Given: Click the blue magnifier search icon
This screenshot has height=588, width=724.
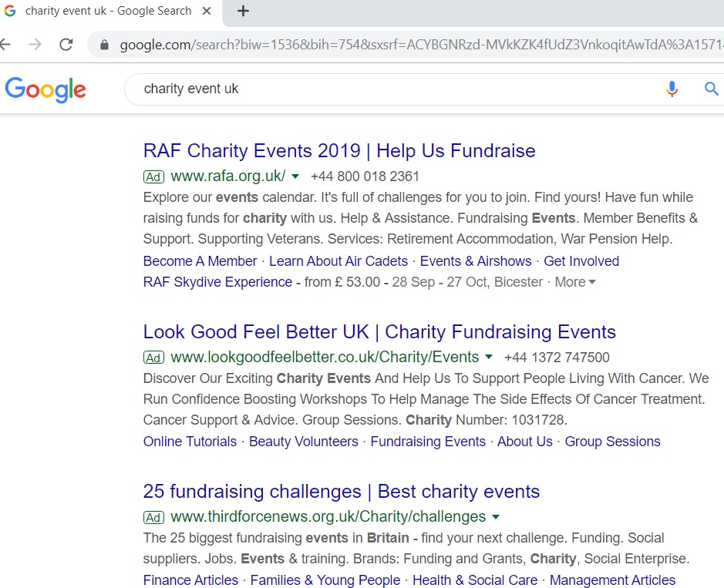Looking at the screenshot, I should pos(711,89).
